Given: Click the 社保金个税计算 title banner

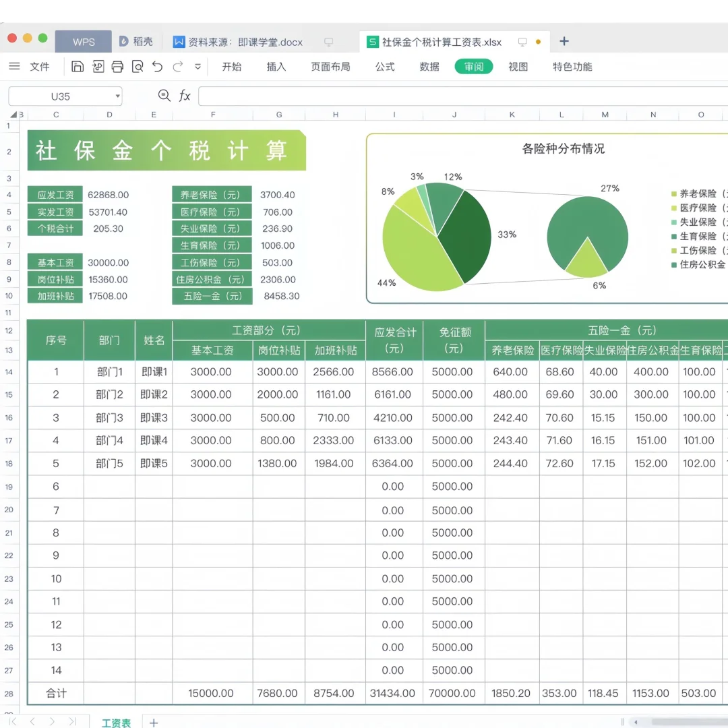Looking at the screenshot, I should coord(166,150).
